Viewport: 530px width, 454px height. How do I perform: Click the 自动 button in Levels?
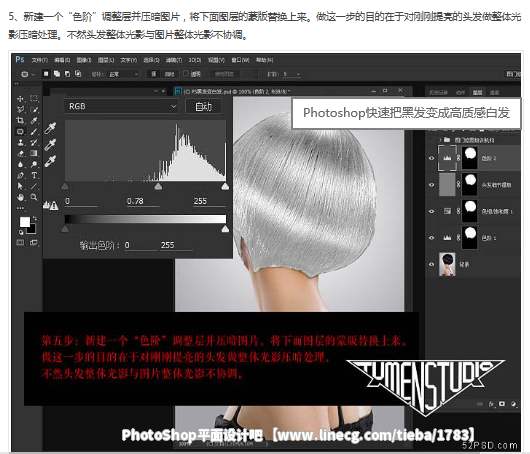coord(203,106)
